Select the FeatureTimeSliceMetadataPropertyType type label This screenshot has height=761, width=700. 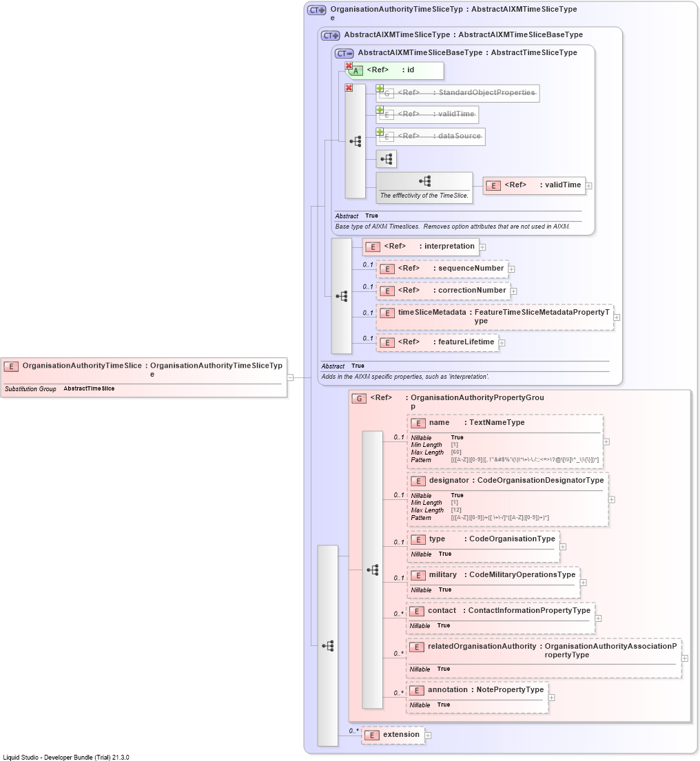click(542, 316)
